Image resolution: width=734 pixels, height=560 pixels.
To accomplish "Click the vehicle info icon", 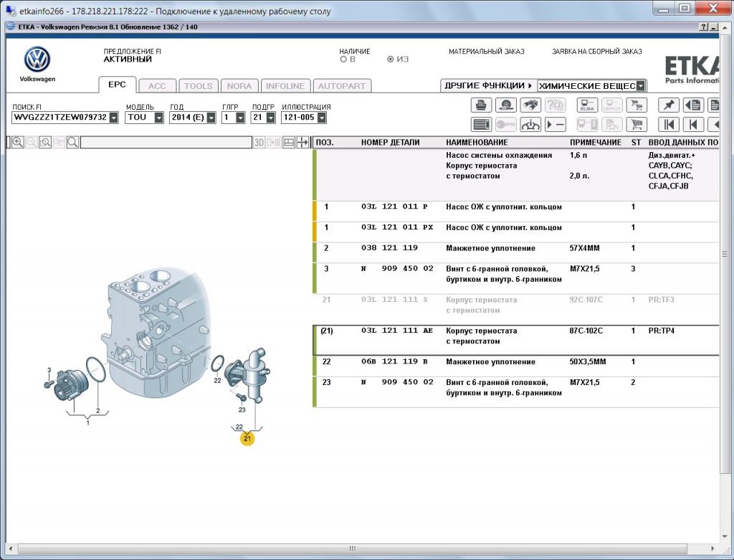I will tap(530, 125).
